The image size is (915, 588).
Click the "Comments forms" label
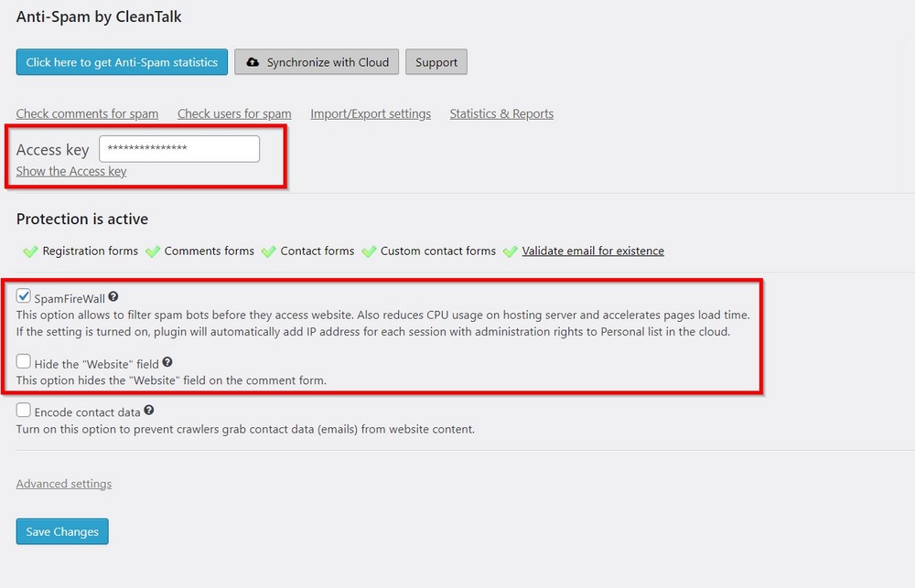tap(210, 251)
